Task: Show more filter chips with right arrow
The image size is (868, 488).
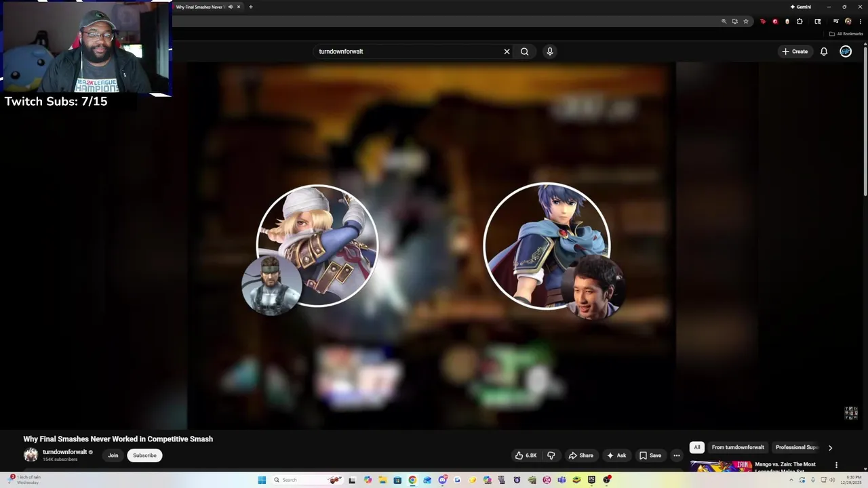Action: pos(830,447)
